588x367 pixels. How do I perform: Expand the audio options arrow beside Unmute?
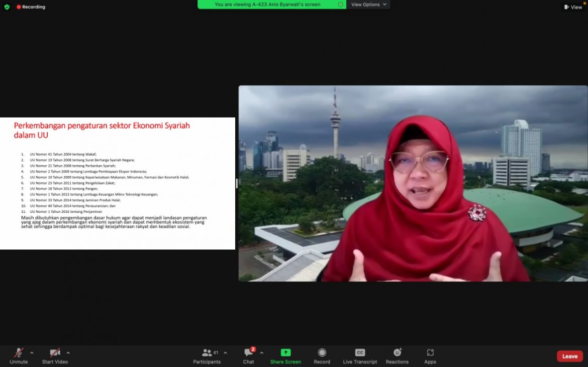(33, 352)
